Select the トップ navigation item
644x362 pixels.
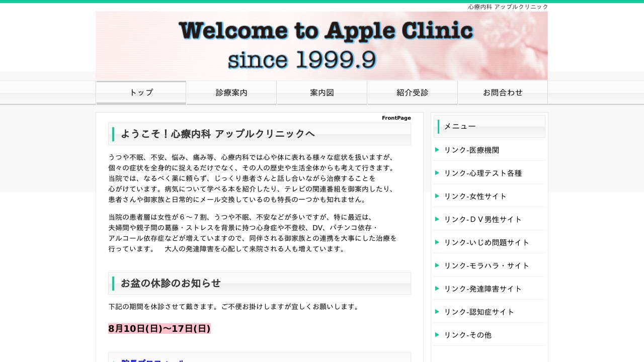point(141,93)
